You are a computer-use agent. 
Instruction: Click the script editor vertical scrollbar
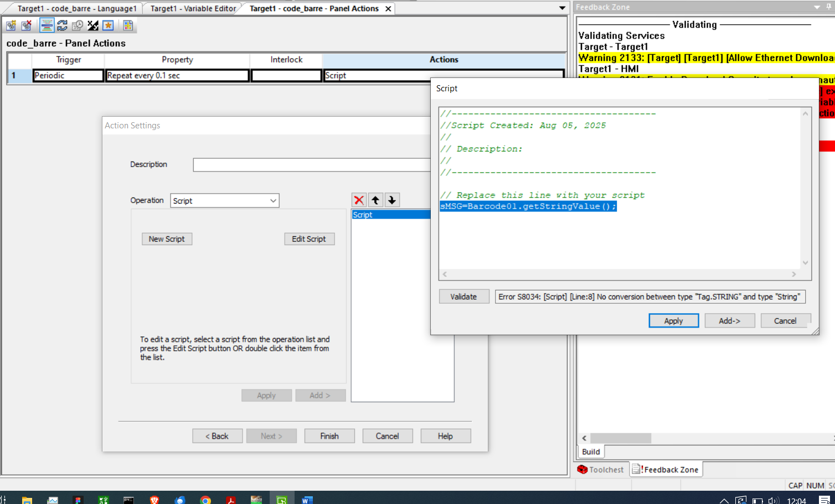(806, 188)
